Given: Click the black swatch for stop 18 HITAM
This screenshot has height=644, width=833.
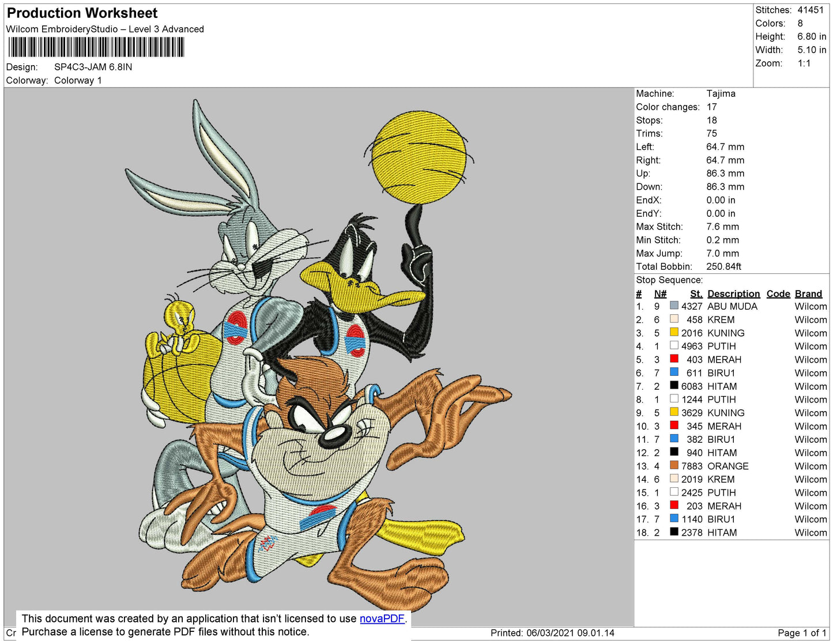Looking at the screenshot, I should point(674,532).
